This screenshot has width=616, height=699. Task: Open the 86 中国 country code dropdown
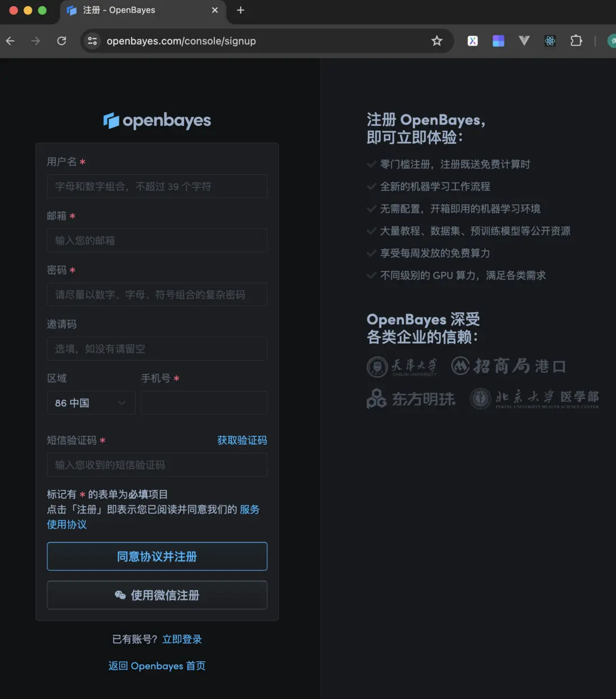(91, 403)
